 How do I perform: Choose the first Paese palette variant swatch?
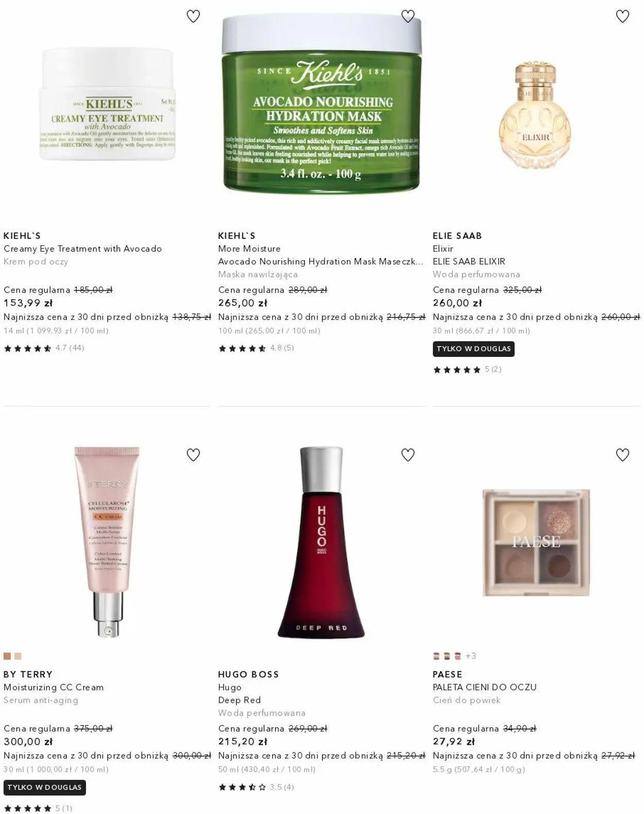tap(436, 656)
